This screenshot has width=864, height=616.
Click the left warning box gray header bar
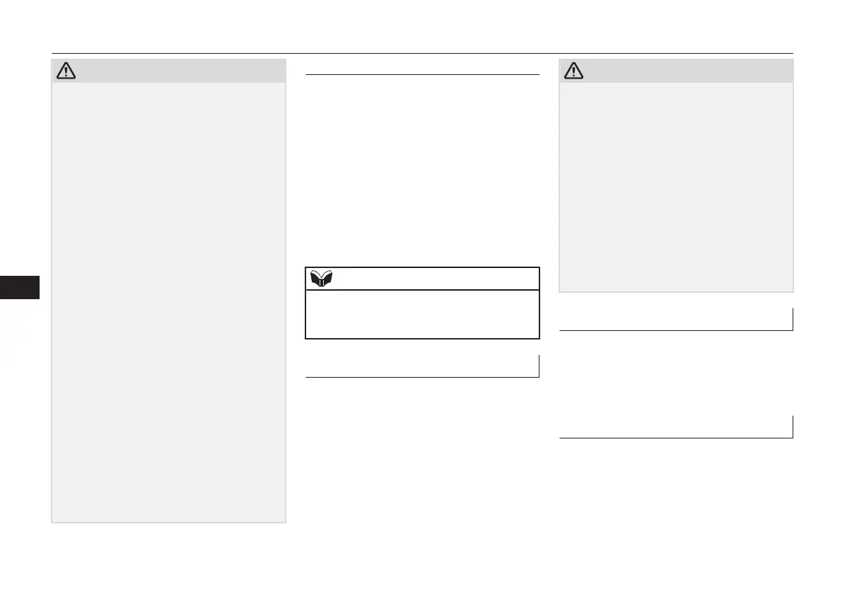(x=177, y=71)
